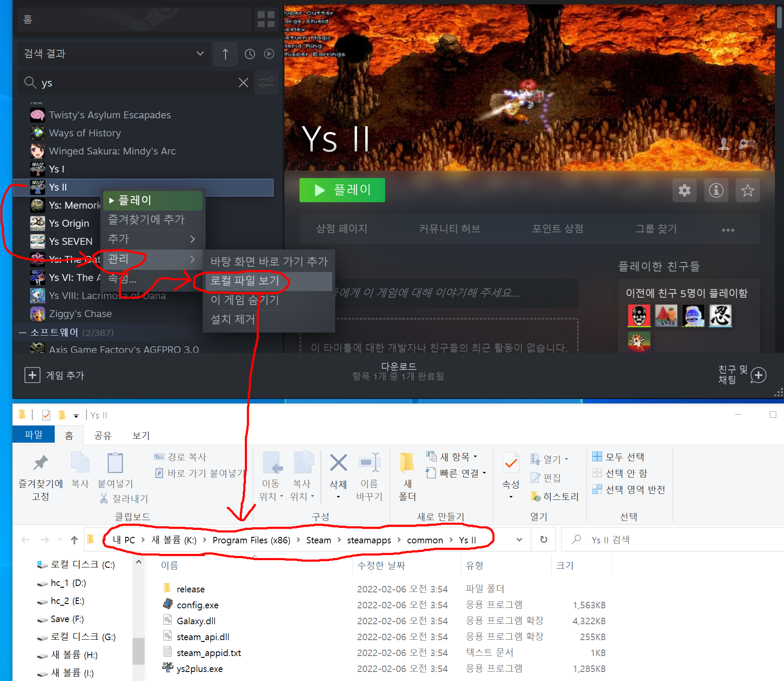Open the 포인트 상점 link
This screenshot has height=681, width=784.
558,229
